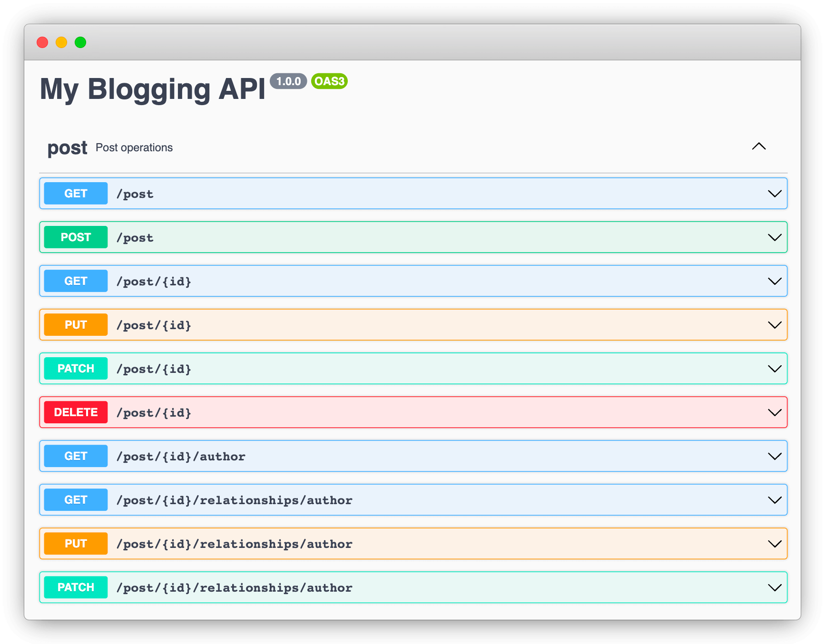Click the GET badge on /post/{id}/author

tap(75, 456)
